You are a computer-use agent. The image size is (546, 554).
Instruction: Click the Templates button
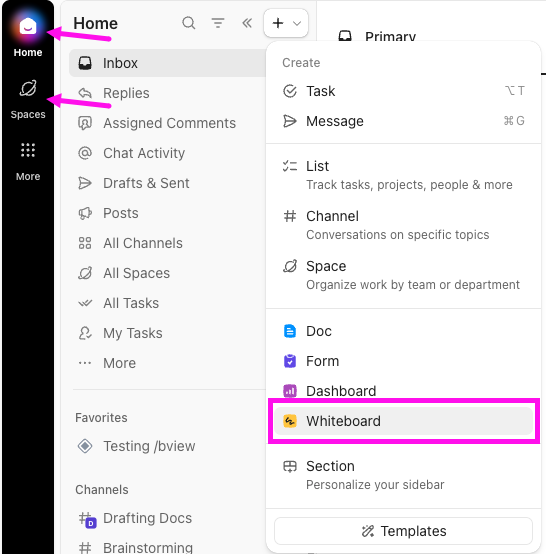pyautogui.click(x=404, y=531)
